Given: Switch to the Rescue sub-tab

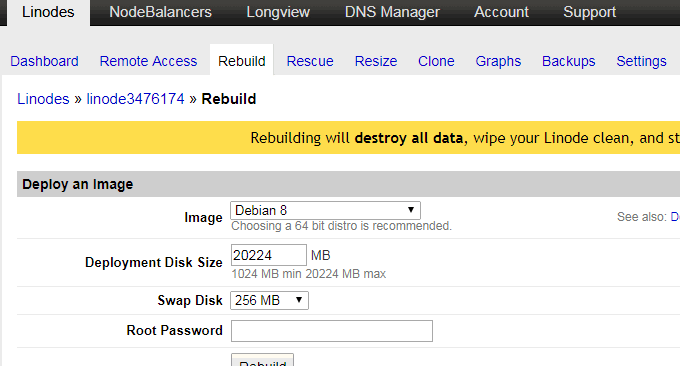Looking at the screenshot, I should tap(310, 61).
